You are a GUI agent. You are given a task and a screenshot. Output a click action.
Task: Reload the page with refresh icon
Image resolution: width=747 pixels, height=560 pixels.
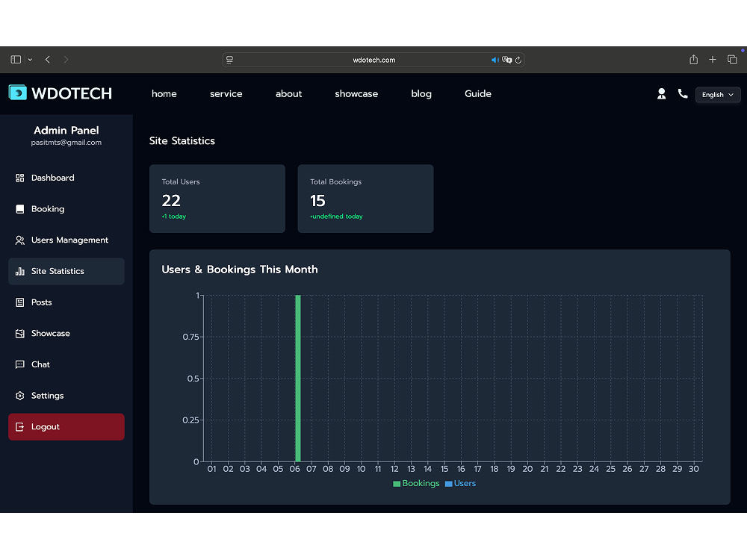[x=518, y=60]
